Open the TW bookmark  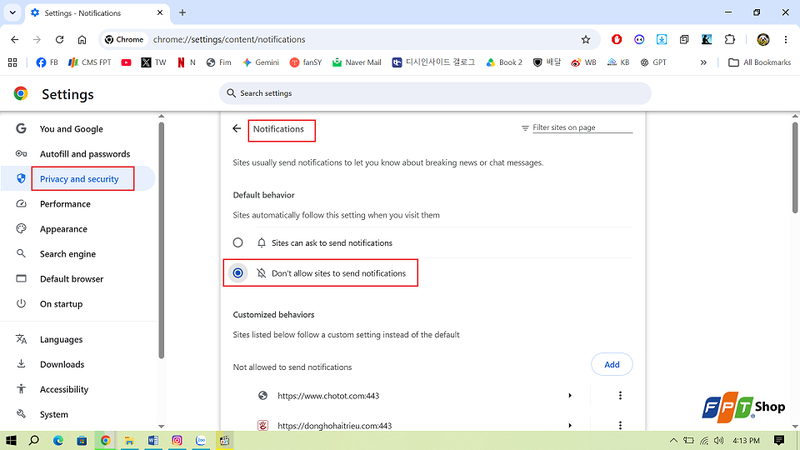point(154,62)
